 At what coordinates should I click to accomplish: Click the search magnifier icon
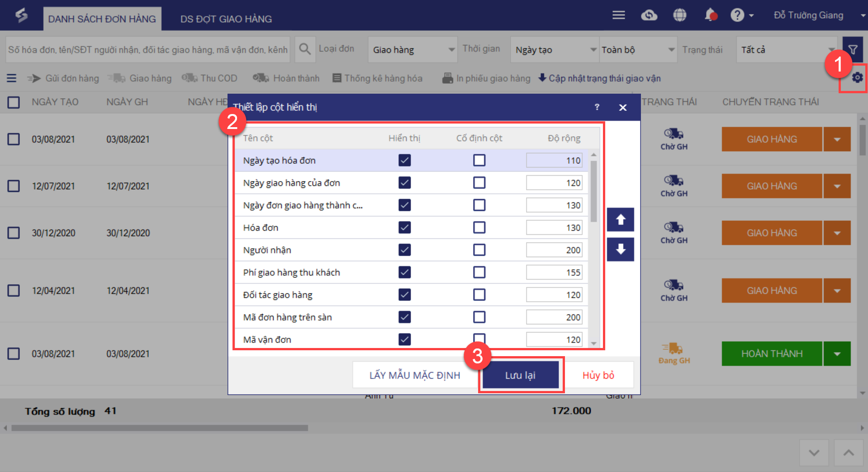point(305,49)
